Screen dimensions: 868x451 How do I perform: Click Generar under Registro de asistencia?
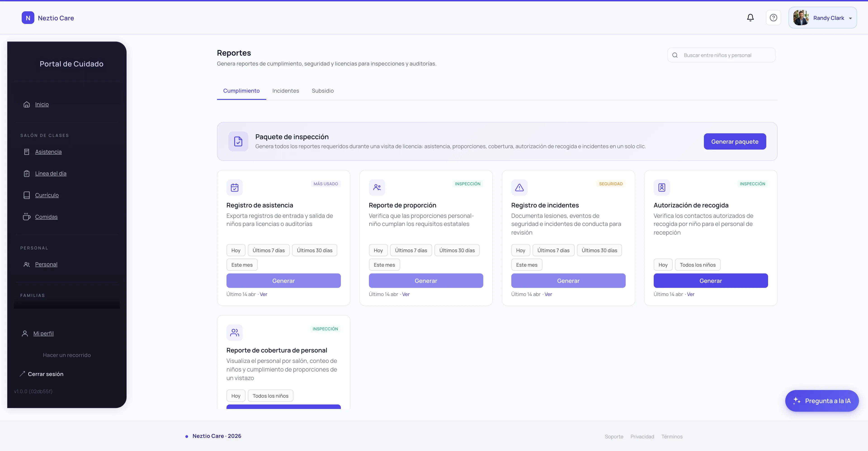pyautogui.click(x=283, y=281)
